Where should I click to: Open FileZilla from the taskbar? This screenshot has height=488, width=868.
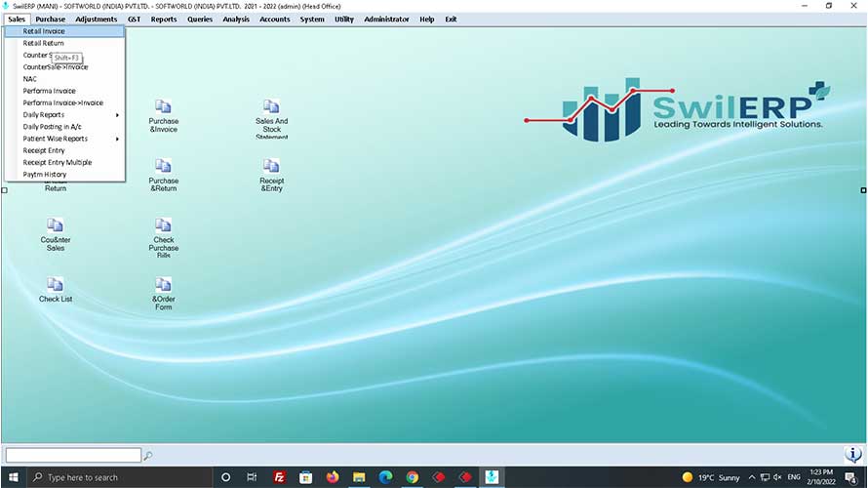280,477
